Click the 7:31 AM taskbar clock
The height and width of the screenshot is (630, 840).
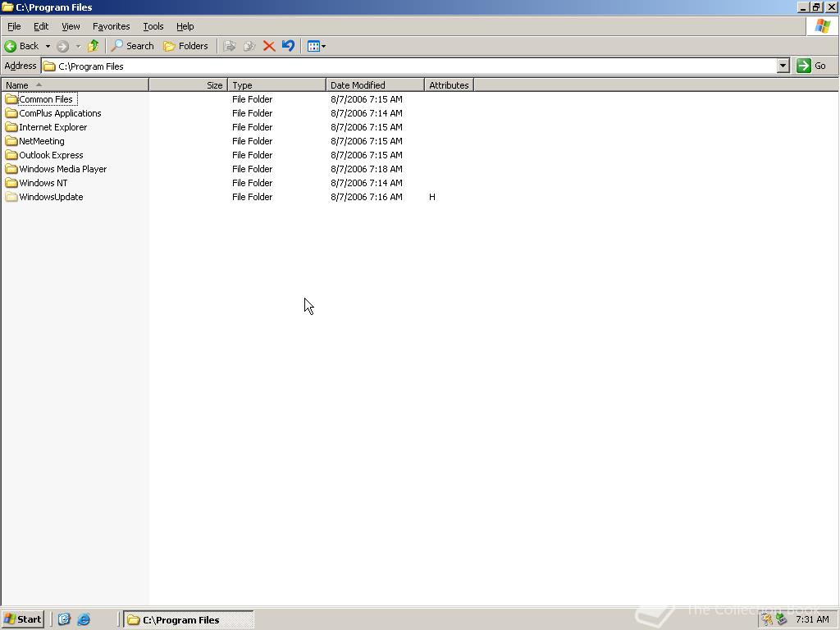click(x=812, y=619)
